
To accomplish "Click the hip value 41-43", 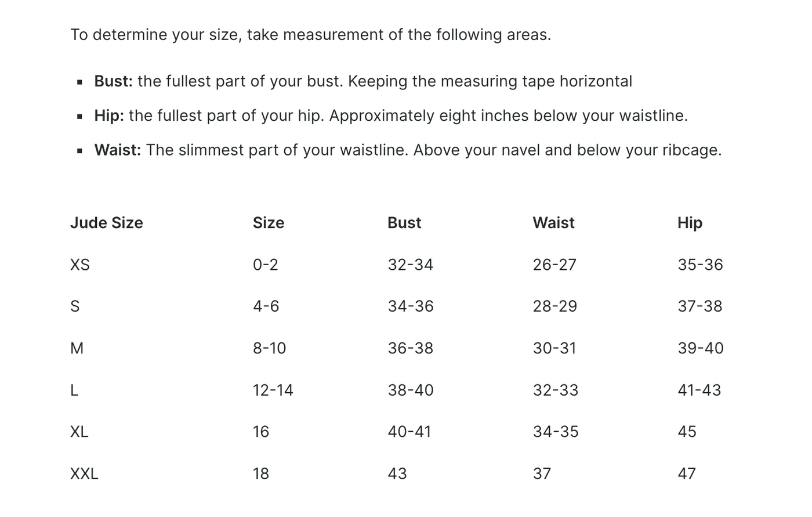I will [x=699, y=390].
